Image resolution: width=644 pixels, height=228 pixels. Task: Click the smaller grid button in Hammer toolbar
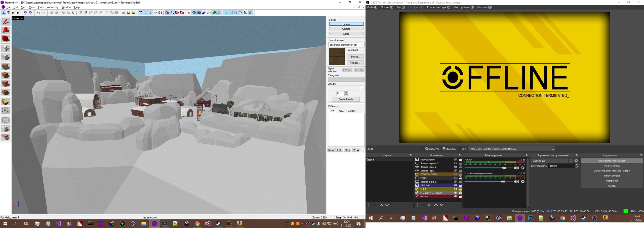pyautogui.click(x=13, y=13)
